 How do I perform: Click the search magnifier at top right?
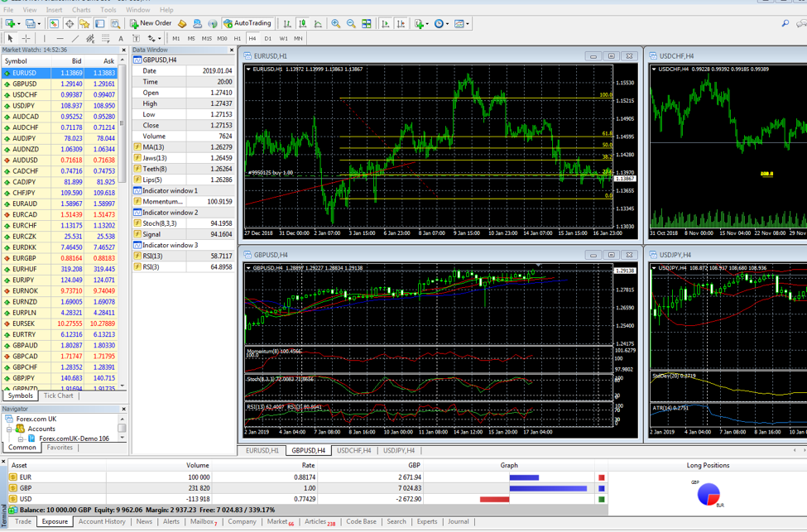(785, 23)
